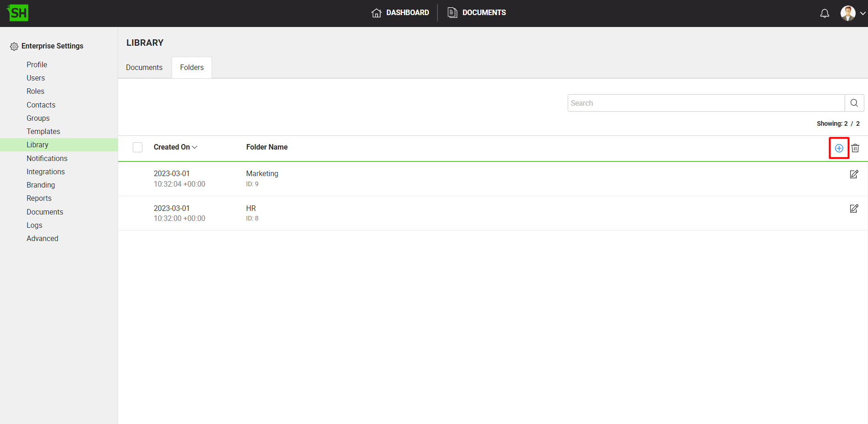Click the delete trash icon
Image resolution: width=868 pixels, height=424 pixels.
855,148
